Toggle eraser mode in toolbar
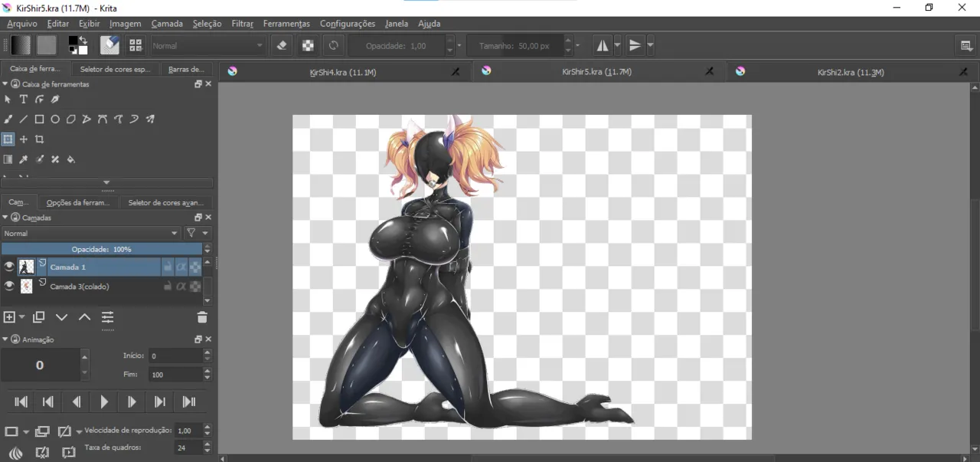Image resolution: width=980 pixels, height=462 pixels. 281,45
